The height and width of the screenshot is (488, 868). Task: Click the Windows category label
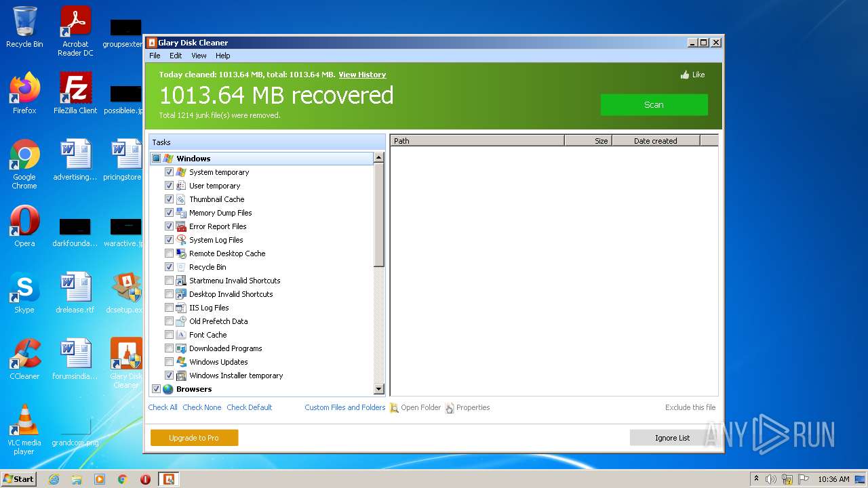click(193, 159)
